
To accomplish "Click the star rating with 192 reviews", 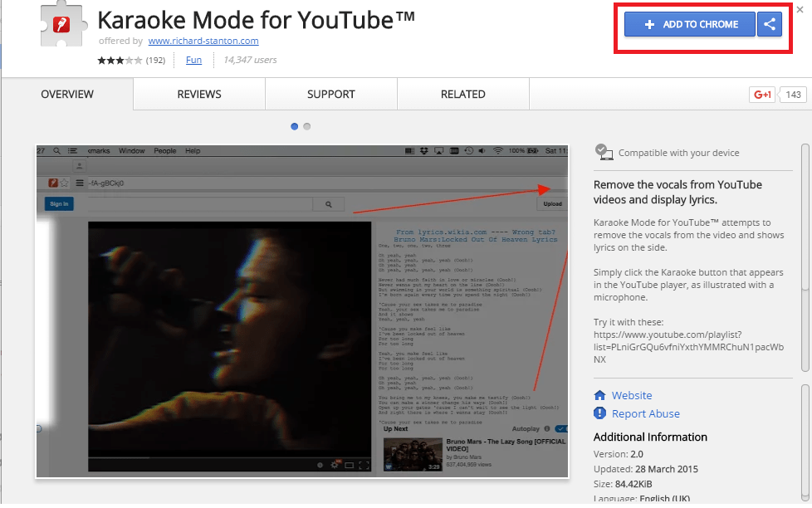I will [131, 60].
